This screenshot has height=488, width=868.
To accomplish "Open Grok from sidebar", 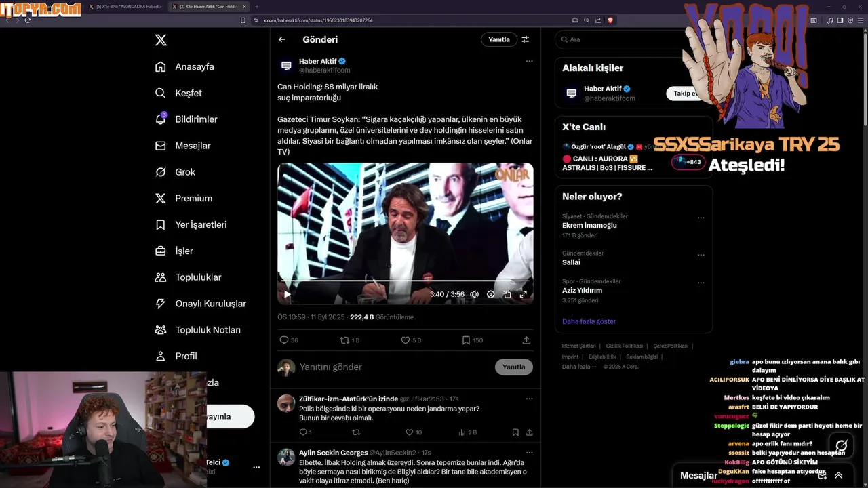I will click(175, 172).
